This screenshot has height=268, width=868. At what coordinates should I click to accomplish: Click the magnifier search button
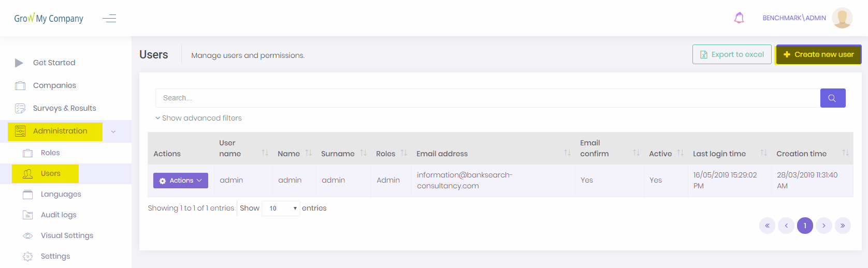coord(832,98)
